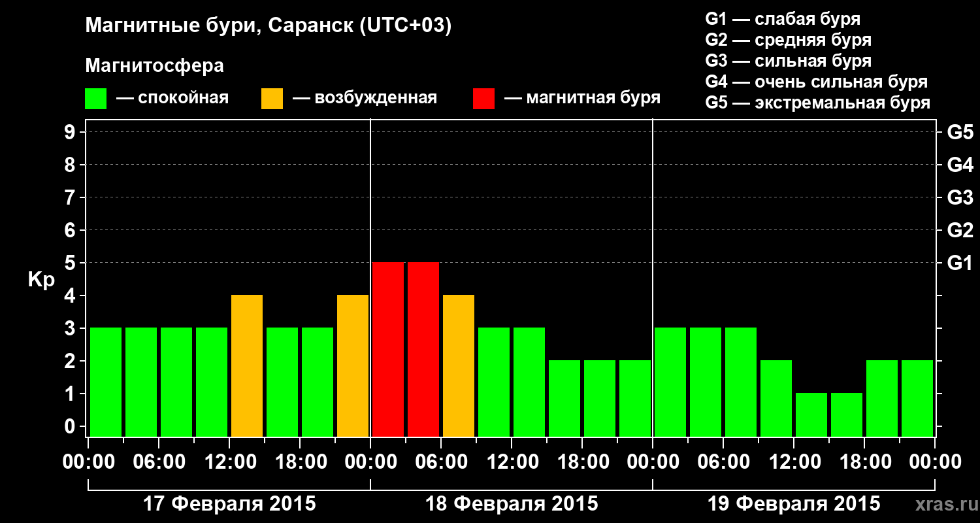Click the right-axis G3 scale label
This screenshot has height=523, width=980.
[960, 197]
